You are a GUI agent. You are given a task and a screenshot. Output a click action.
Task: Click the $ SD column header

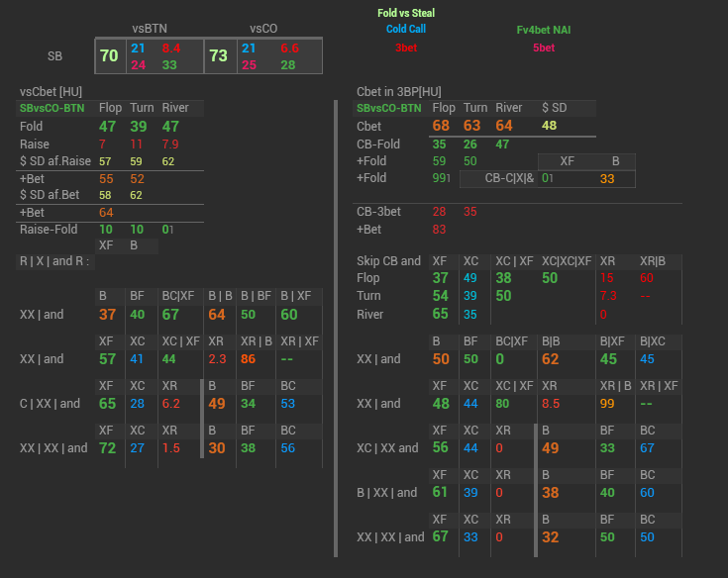pos(553,108)
